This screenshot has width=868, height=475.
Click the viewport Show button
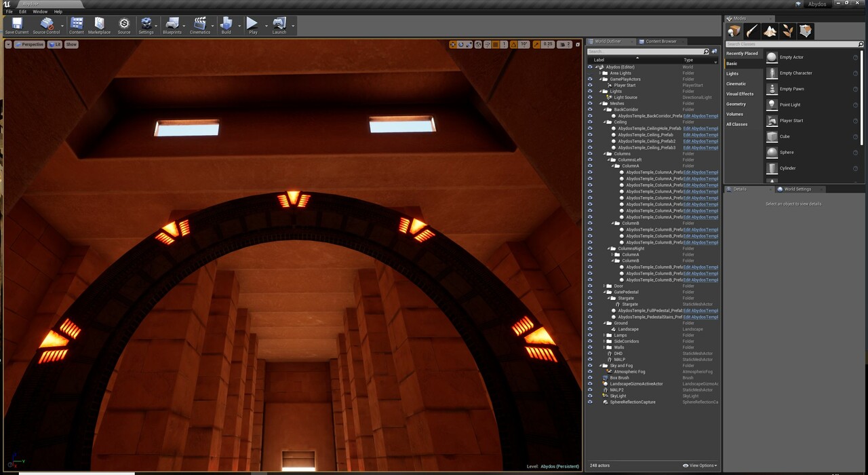pos(71,44)
